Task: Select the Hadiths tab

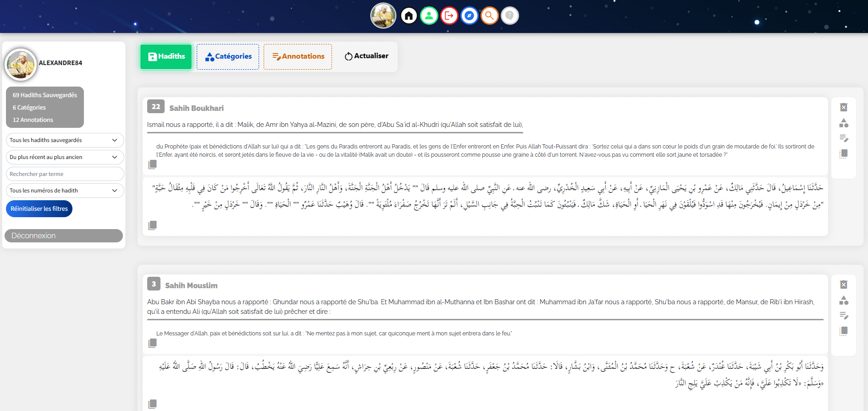Action: point(166,56)
